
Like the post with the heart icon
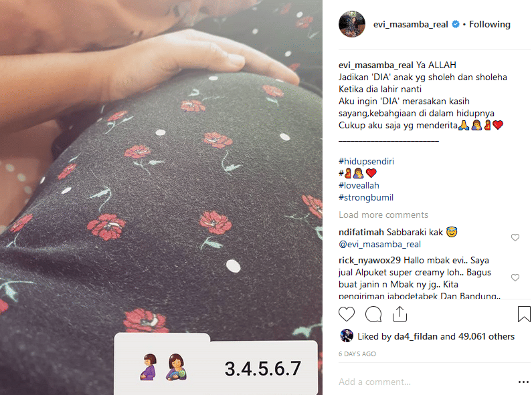(x=347, y=314)
